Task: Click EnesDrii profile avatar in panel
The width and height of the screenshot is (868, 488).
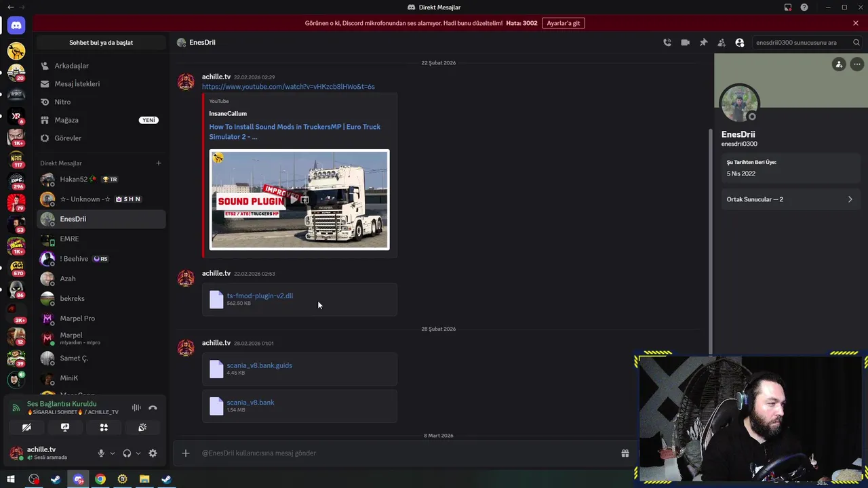Action: pos(739,104)
